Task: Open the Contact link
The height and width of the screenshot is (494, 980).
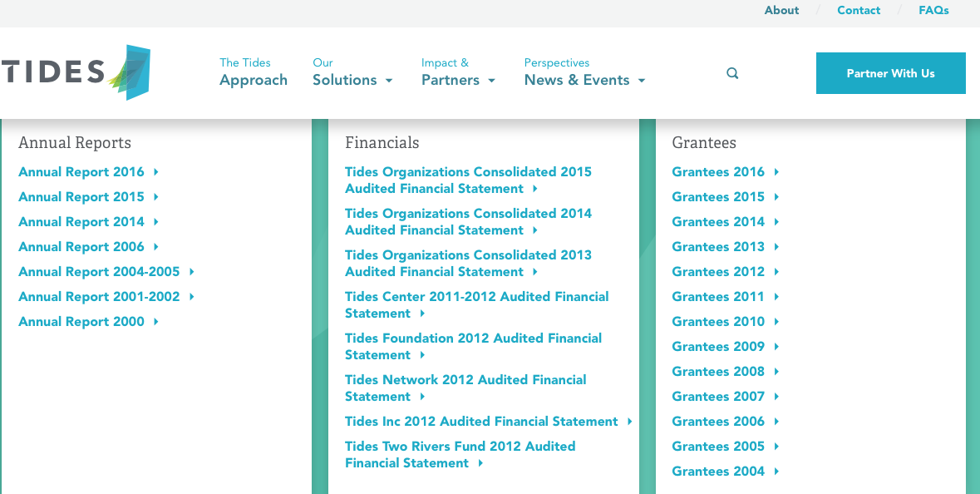Action: [859, 11]
